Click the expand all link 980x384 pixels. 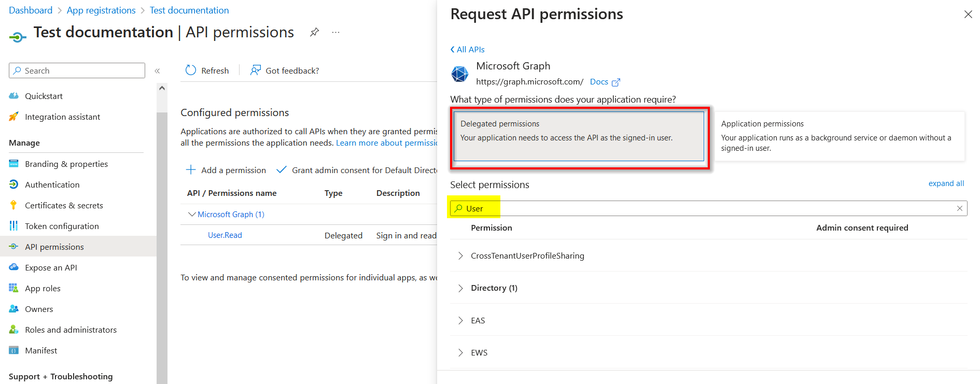pyautogui.click(x=946, y=183)
